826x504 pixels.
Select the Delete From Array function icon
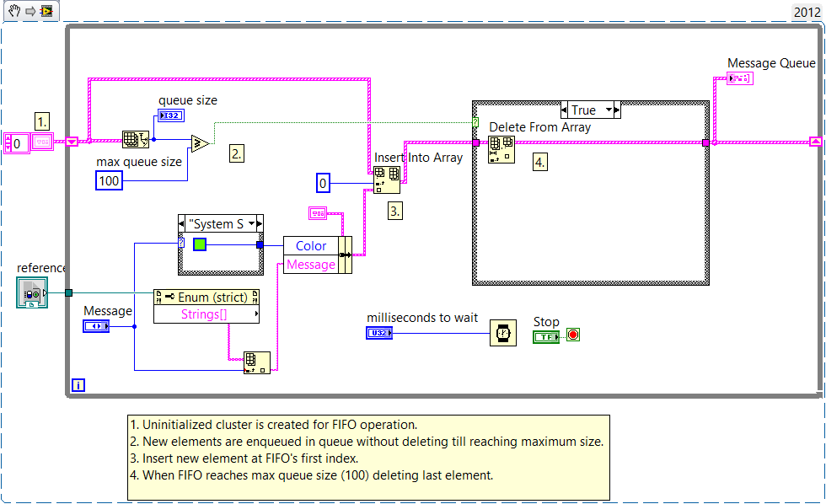pyautogui.click(x=501, y=149)
